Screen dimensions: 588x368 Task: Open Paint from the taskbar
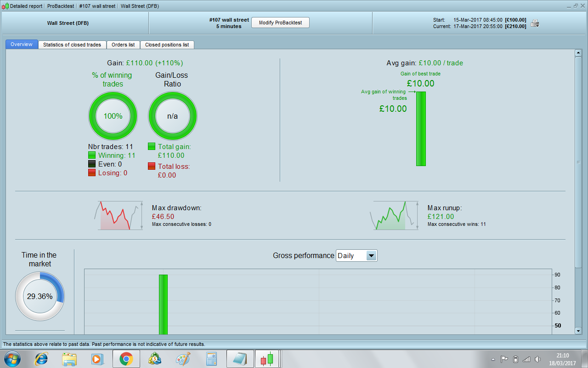184,359
